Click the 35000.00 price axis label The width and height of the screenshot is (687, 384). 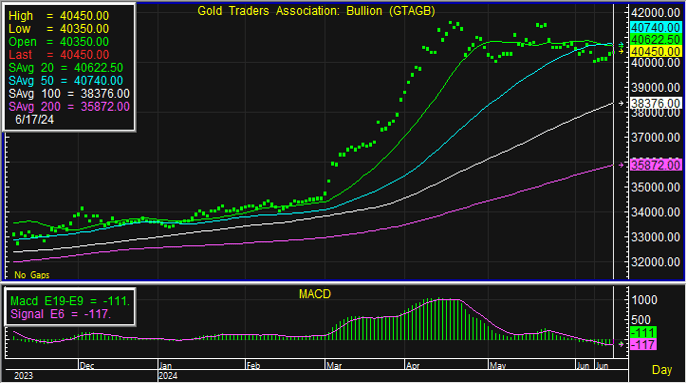(655, 188)
